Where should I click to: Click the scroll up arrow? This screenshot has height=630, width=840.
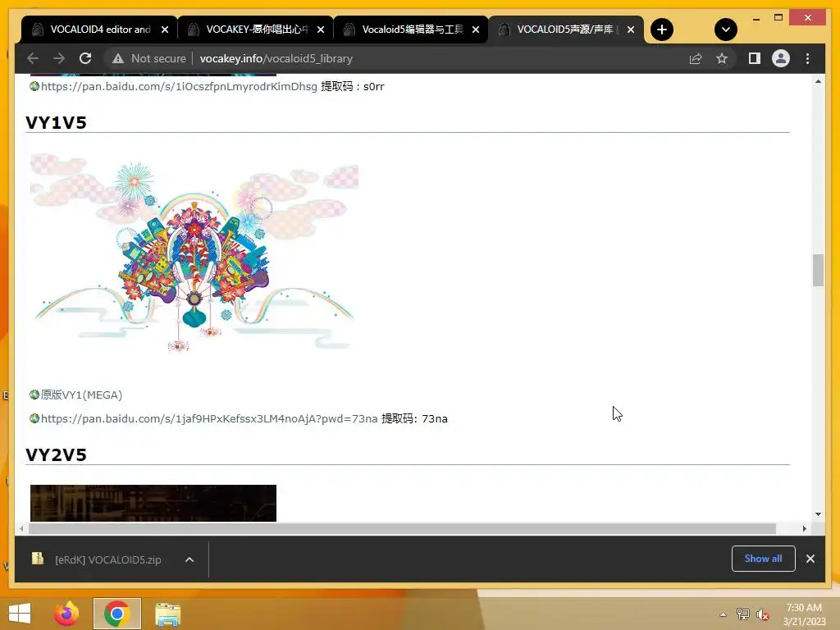pos(818,81)
